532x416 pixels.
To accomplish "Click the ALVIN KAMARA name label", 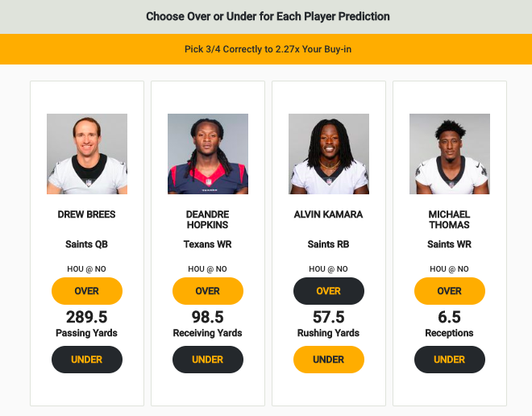I will tap(328, 214).
